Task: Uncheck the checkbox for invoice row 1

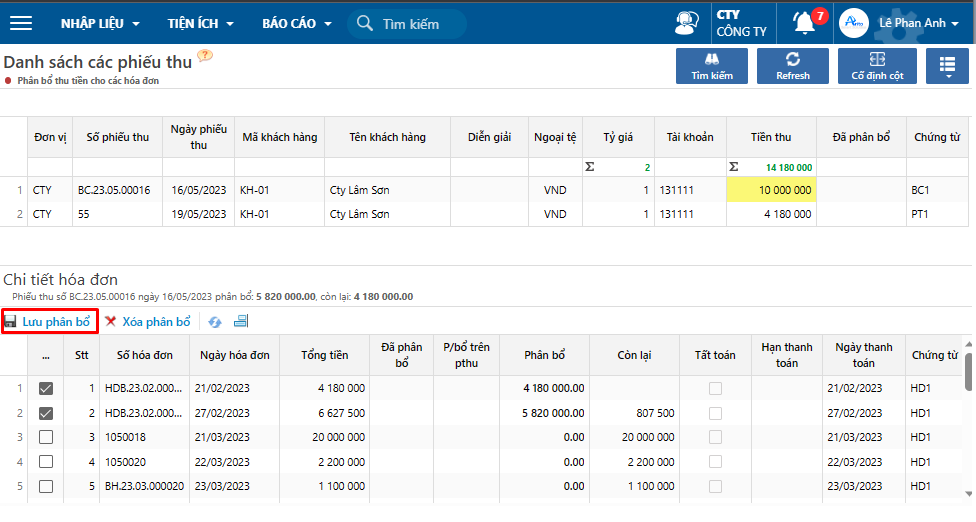Action: pyautogui.click(x=46, y=388)
